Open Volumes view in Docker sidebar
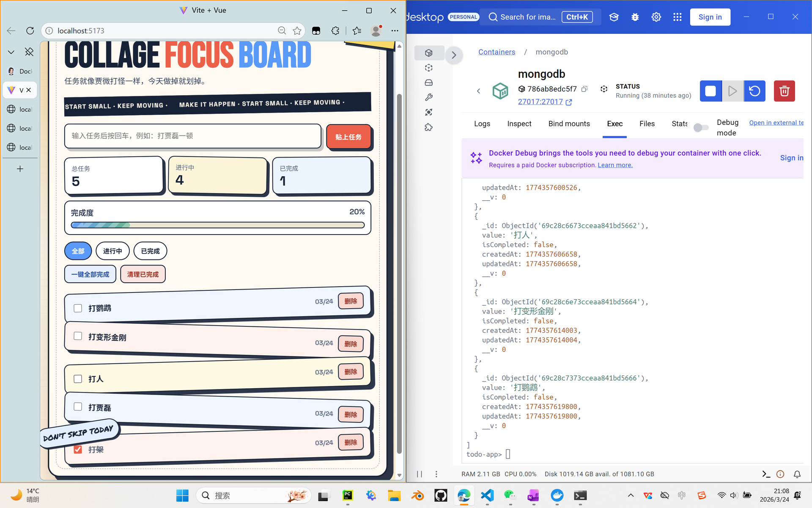 point(429,83)
